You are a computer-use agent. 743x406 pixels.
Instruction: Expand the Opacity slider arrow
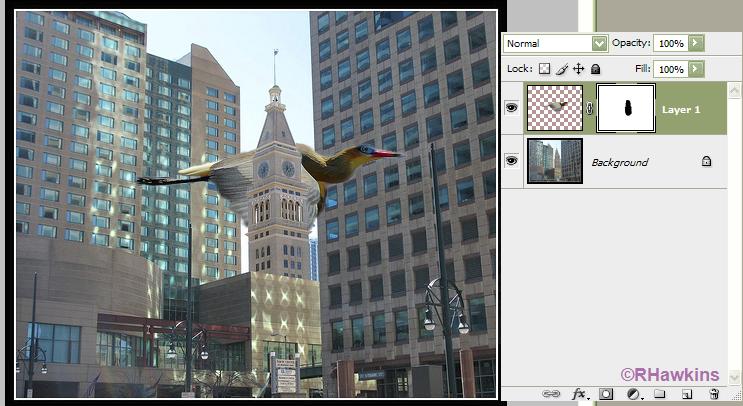(696, 44)
